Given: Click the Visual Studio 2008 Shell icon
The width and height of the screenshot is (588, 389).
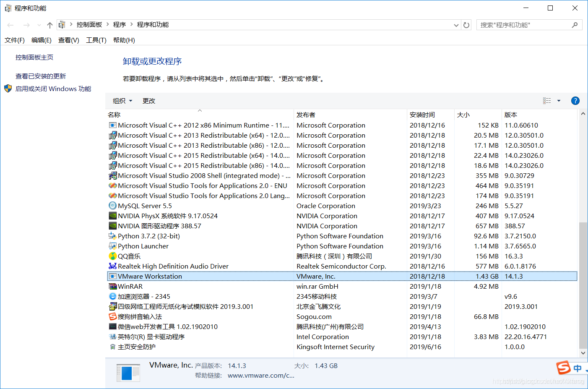Looking at the screenshot, I should pos(112,175).
